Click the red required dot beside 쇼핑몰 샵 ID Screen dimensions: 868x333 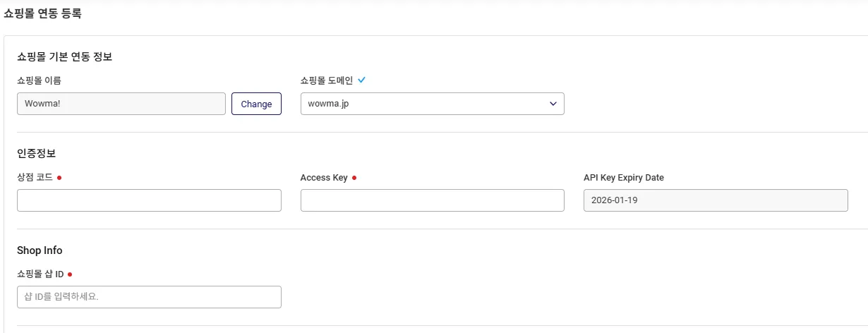70,274
